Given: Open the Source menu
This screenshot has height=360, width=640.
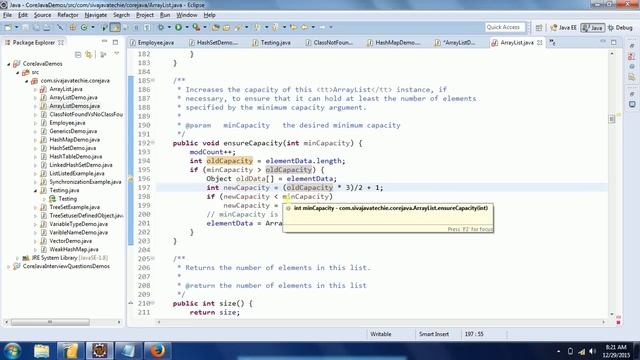Looking at the screenshot, I should pos(42,15).
